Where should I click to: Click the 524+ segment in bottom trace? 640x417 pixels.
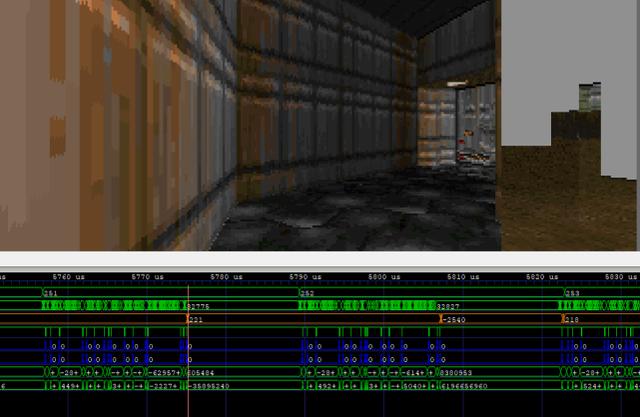(x=593, y=386)
